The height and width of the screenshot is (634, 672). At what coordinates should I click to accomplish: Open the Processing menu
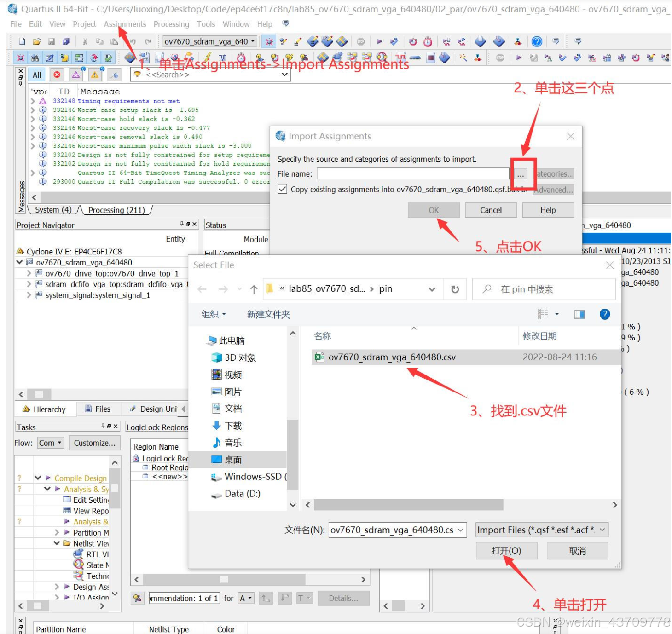point(171,24)
